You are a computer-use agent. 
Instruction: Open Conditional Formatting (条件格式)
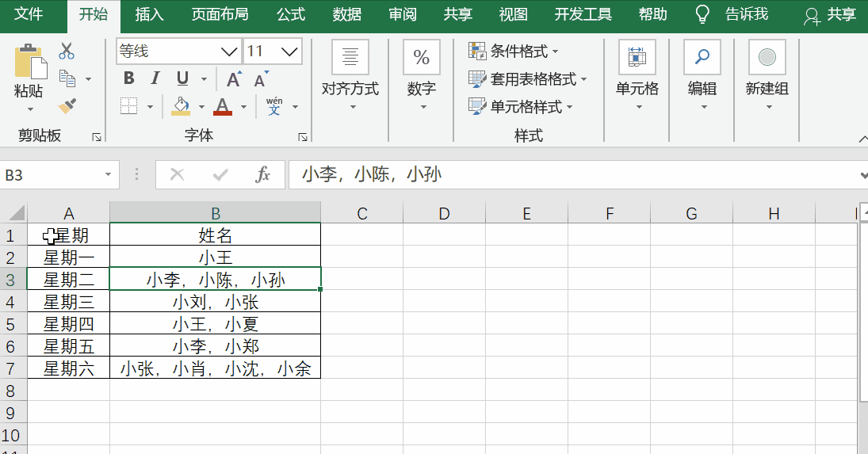513,51
